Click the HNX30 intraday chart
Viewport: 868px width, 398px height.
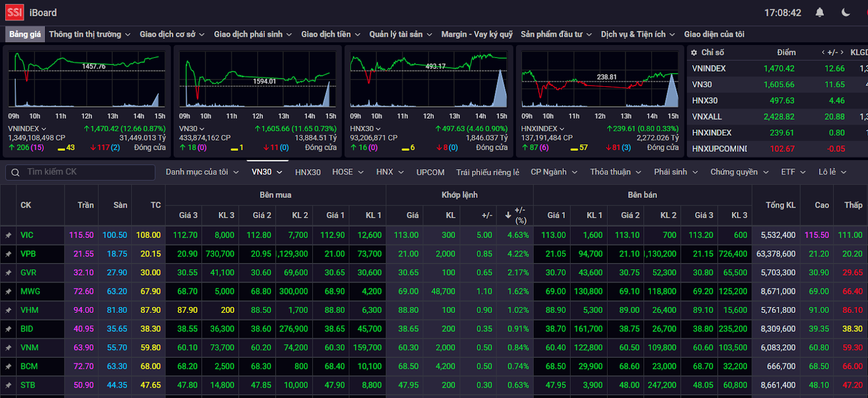[x=429, y=80]
